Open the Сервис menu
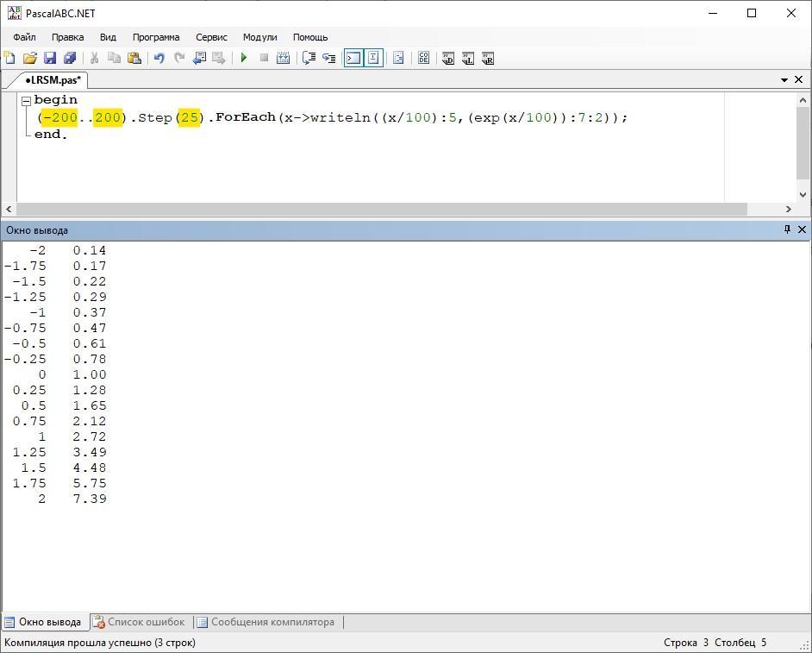This screenshot has width=812, height=653. coord(211,37)
